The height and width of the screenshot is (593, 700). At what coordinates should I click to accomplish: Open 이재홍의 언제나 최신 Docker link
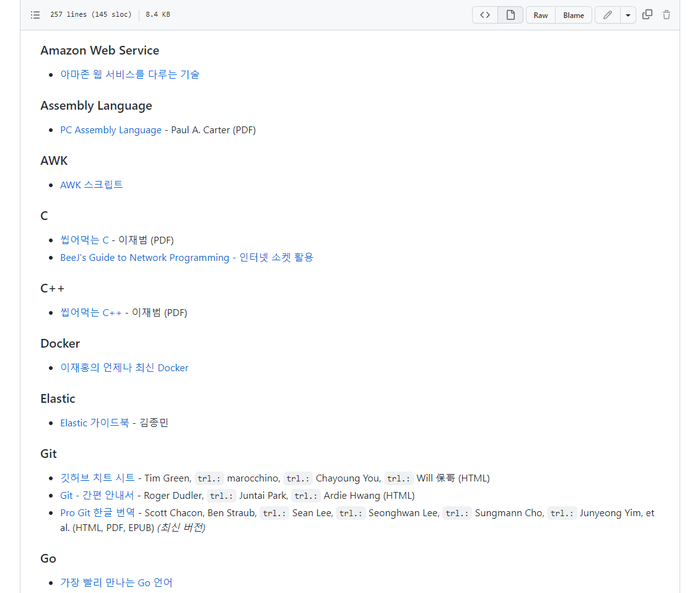tap(124, 367)
